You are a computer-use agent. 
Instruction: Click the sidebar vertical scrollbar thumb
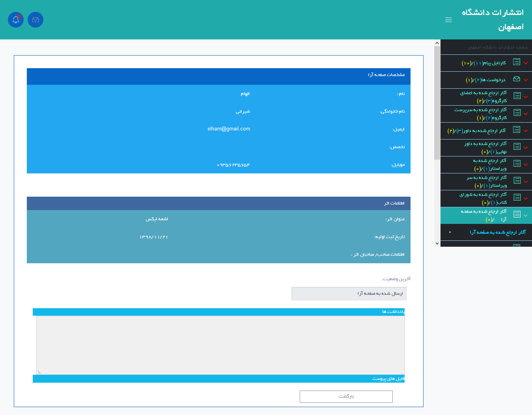coord(437,102)
